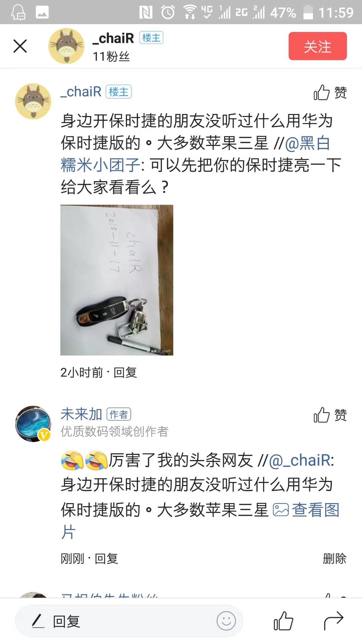
Task: Like _chaiR's comment with thumbs-up
Action: point(330,92)
